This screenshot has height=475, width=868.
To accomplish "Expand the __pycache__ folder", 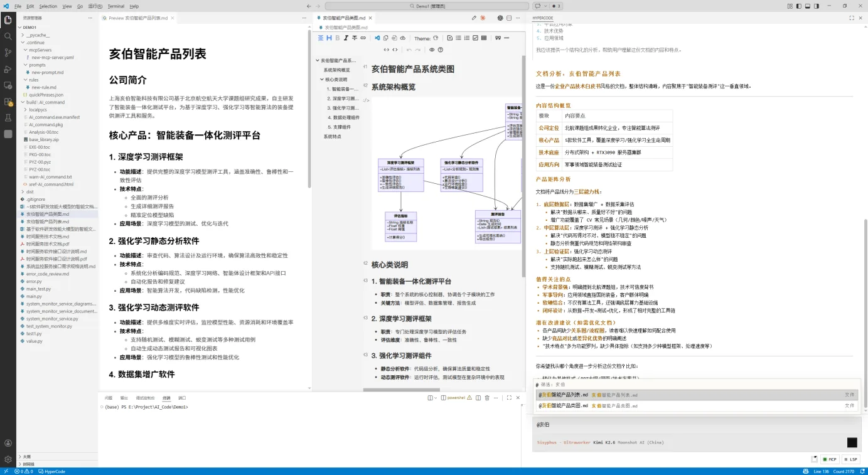I will click(x=56, y=35).
